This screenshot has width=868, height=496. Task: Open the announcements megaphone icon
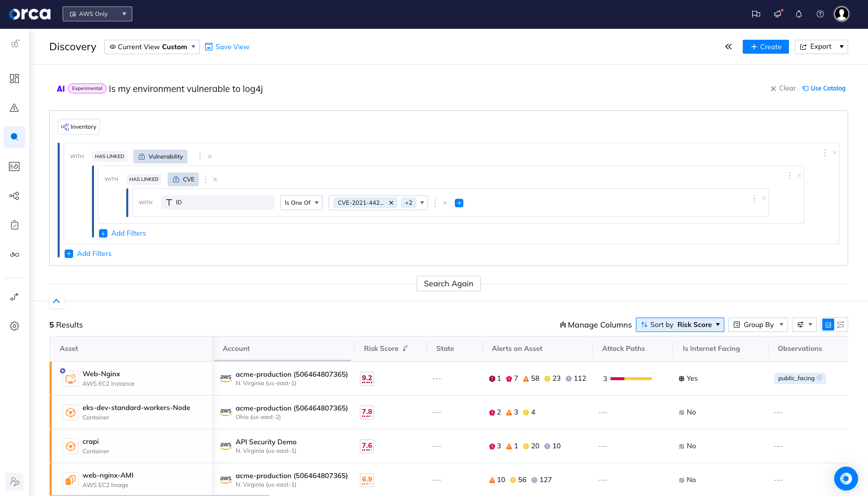(778, 14)
